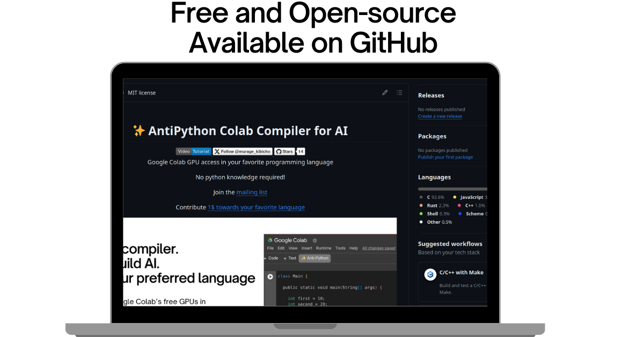Open the Help menu in Colab image

pyautogui.click(x=354, y=248)
